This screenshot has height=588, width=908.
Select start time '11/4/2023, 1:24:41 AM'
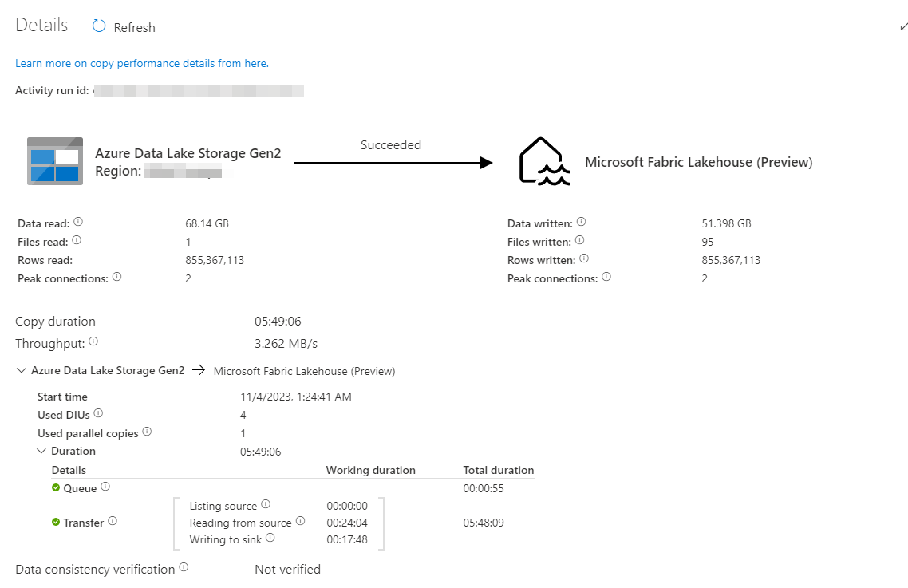tap(296, 397)
